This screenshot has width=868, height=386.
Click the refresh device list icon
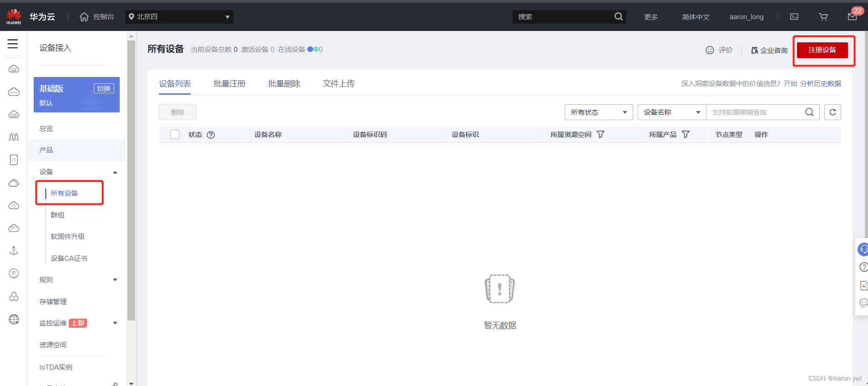[832, 112]
